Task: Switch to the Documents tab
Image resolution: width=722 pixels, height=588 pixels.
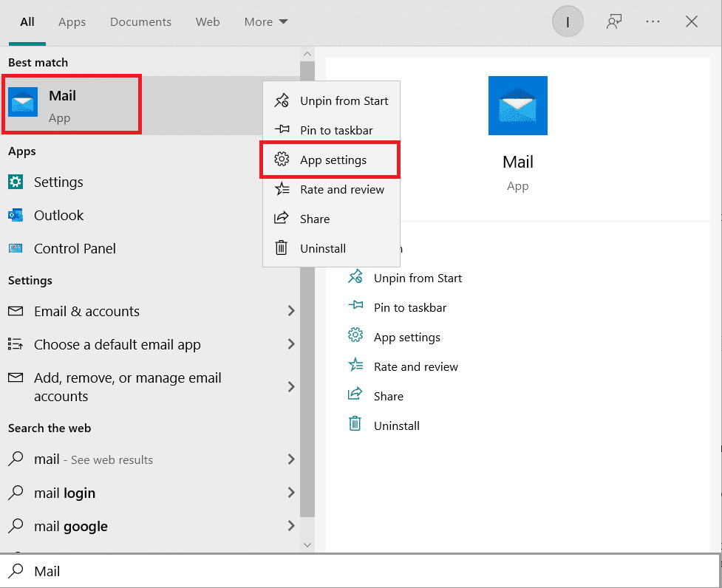Action: (x=140, y=21)
